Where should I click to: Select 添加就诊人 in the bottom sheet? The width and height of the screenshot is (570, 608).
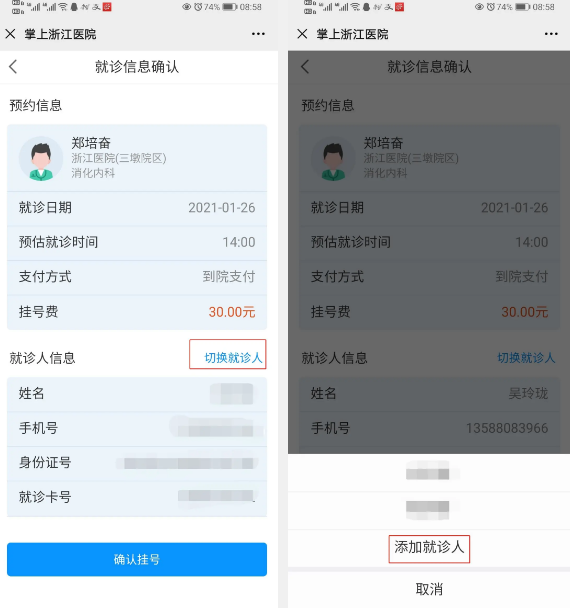tap(429, 547)
